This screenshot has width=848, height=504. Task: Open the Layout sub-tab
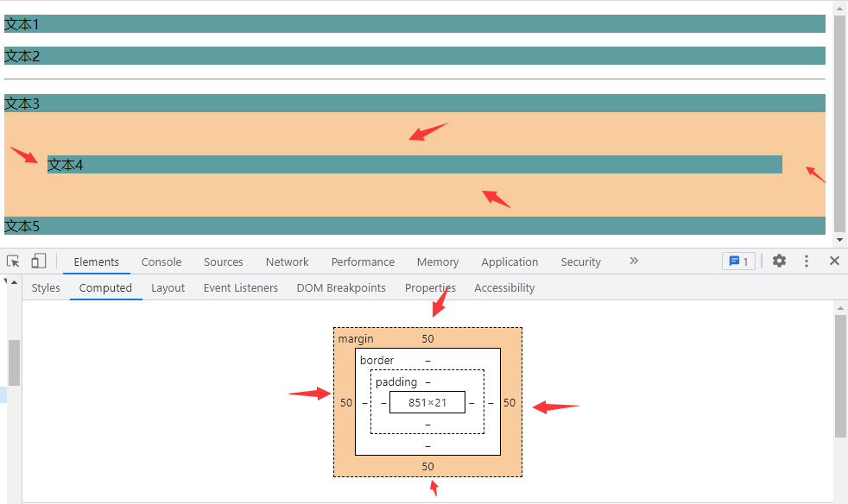click(x=168, y=288)
